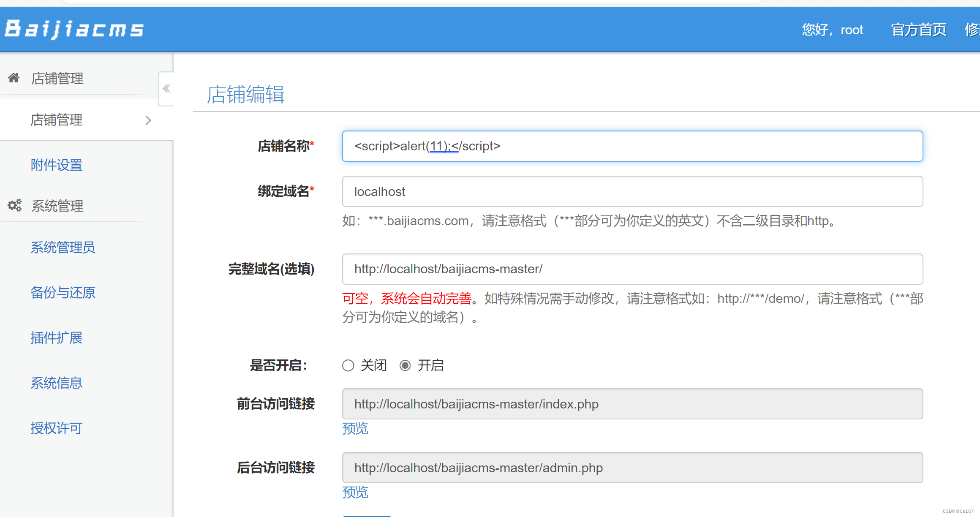The height and width of the screenshot is (517, 980).
Task: Expand the 系统管理 section
Action: point(57,206)
